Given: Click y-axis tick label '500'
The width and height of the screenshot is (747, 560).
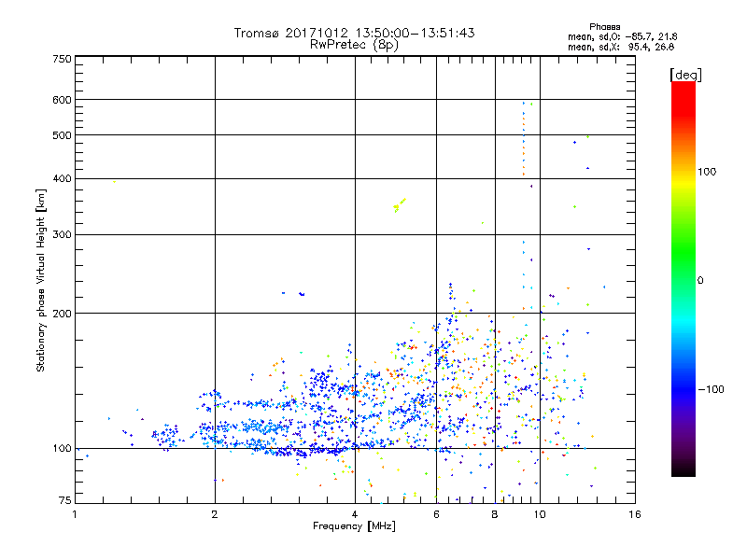Looking at the screenshot, I should click(x=62, y=135).
